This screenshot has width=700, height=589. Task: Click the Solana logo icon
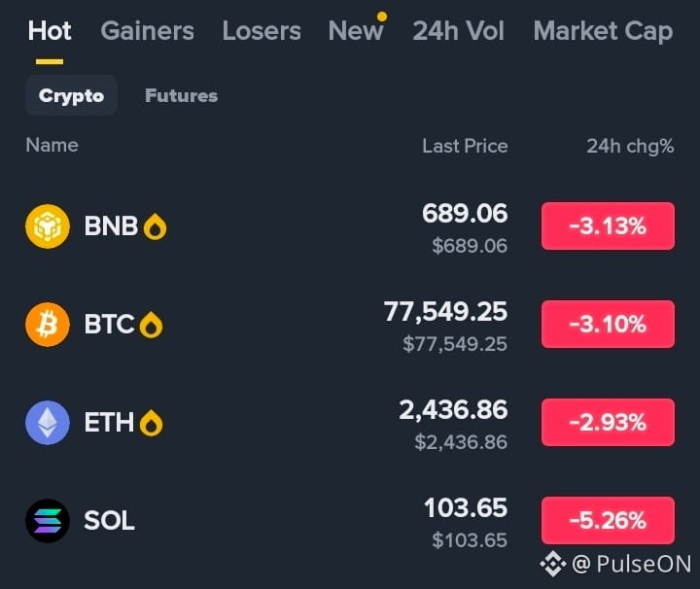click(x=48, y=521)
